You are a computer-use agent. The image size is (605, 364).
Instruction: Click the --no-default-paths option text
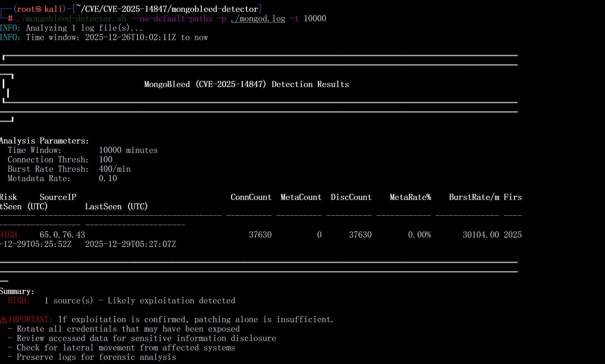pos(171,19)
